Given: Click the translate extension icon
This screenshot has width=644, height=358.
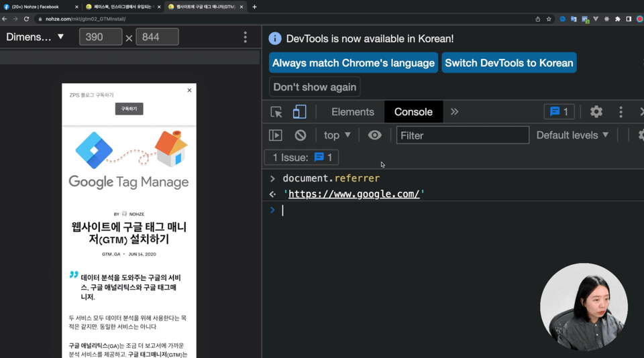Looking at the screenshot, I should coord(574,19).
